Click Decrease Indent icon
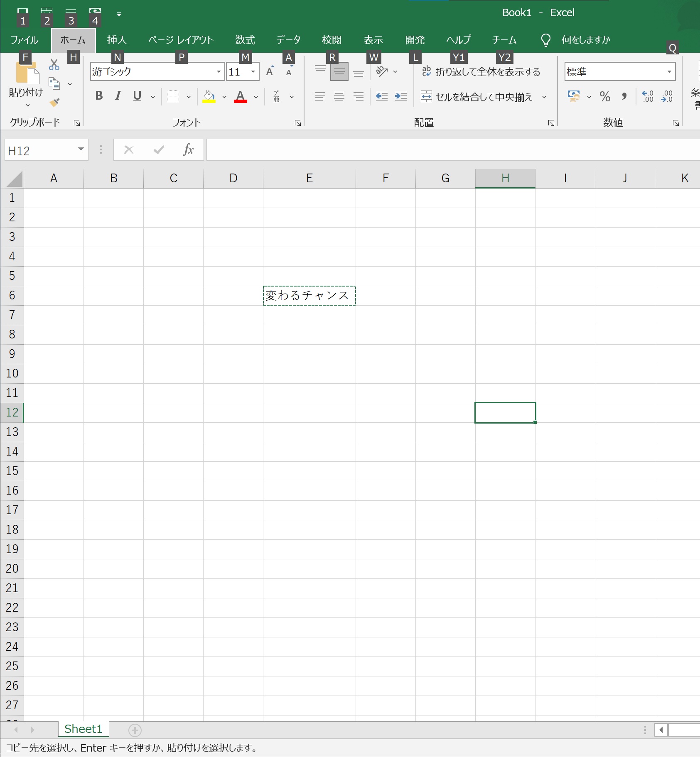This screenshot has width=700, height=757. tap(381, 96)
